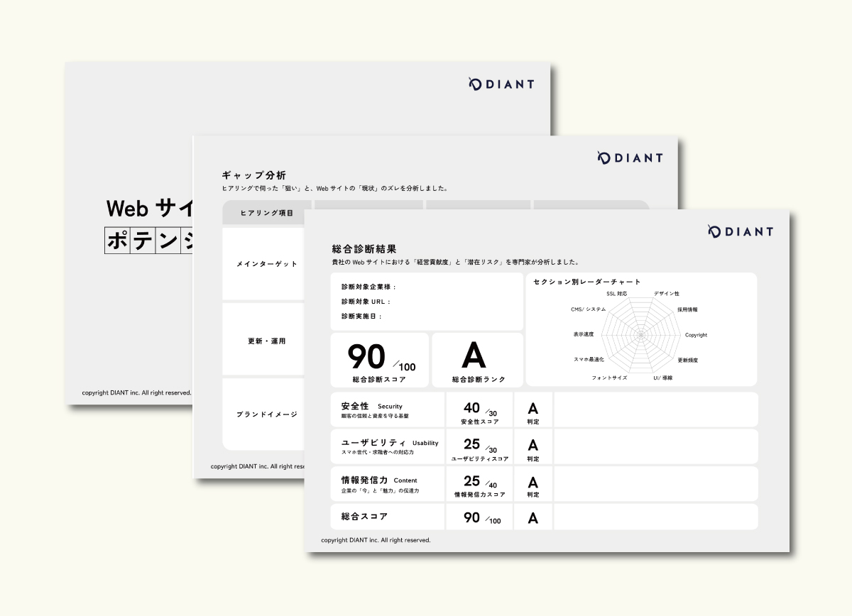Click the copyright text on the front slide
The height and width of the screenshot is (616, 852).
pyautogui.click(x=376, y=540)
